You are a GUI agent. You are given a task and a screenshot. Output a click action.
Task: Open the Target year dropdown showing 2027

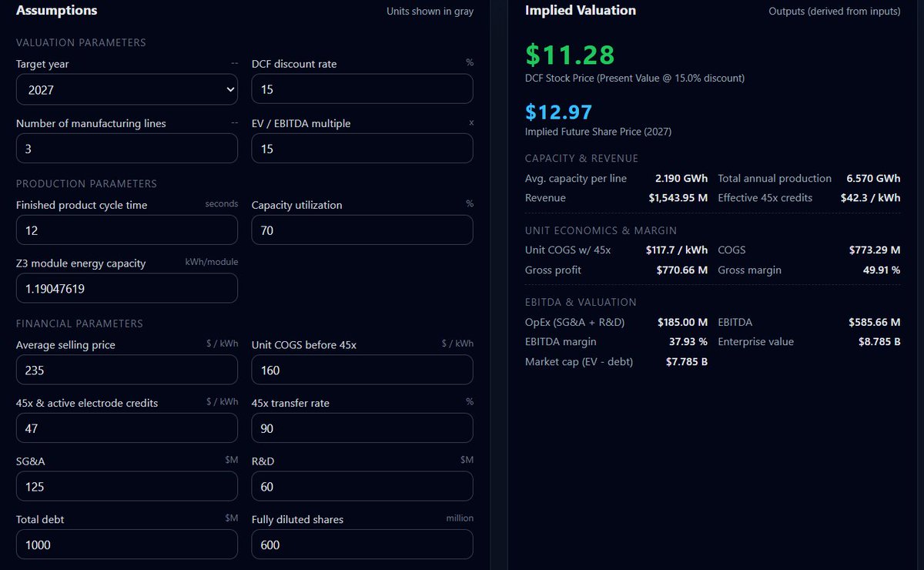tap(127, 89)
